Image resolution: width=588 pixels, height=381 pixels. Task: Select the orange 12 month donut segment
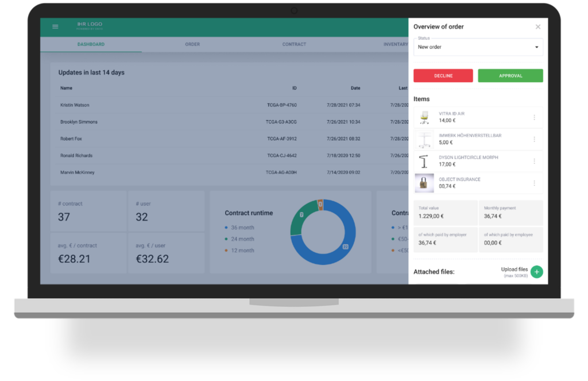tap(320, 204)
